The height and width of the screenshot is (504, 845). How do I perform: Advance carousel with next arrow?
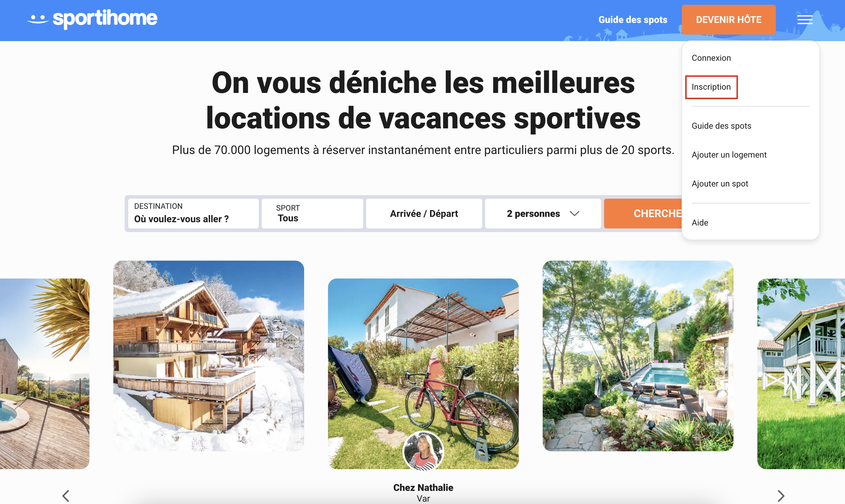(x=781, y=495)
